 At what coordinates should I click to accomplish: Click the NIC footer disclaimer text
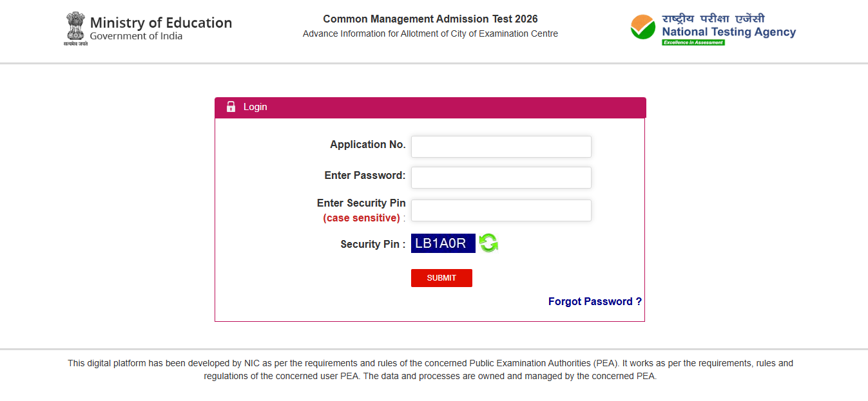click(x=430, y=369)
